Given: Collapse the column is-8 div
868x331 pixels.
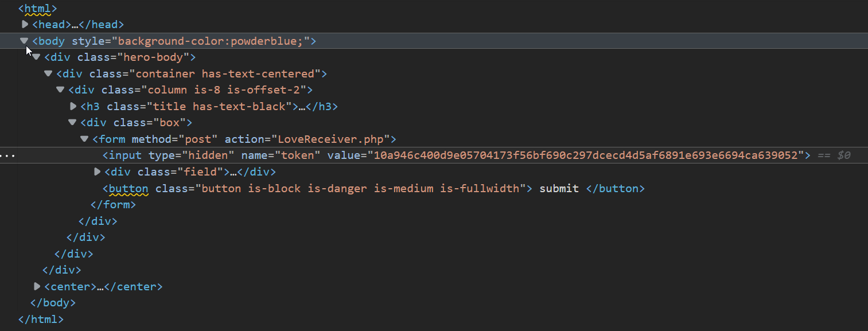Looking at the screenshot, I should point(60,89).
